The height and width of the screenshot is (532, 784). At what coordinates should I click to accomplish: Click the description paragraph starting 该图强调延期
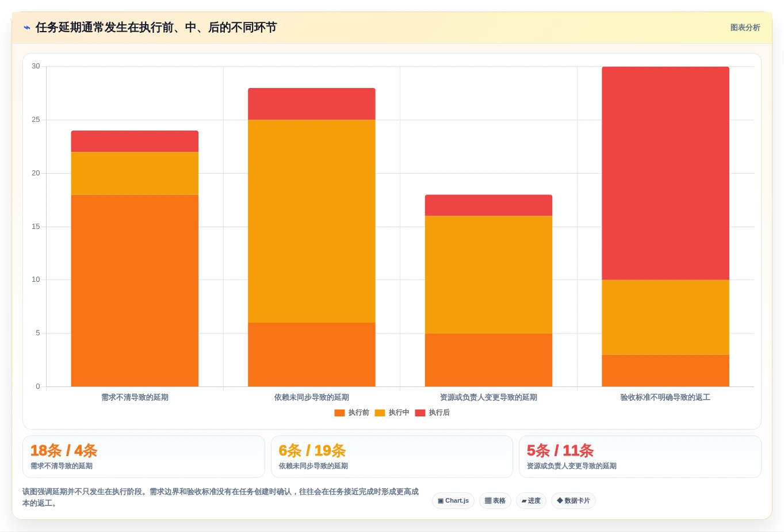[x=221, y=497]
